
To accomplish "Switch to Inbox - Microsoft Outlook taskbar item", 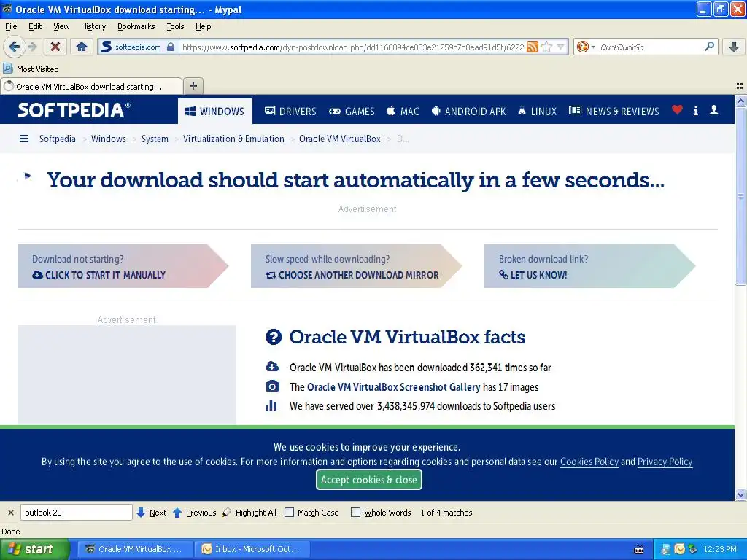I will point(252,549).
